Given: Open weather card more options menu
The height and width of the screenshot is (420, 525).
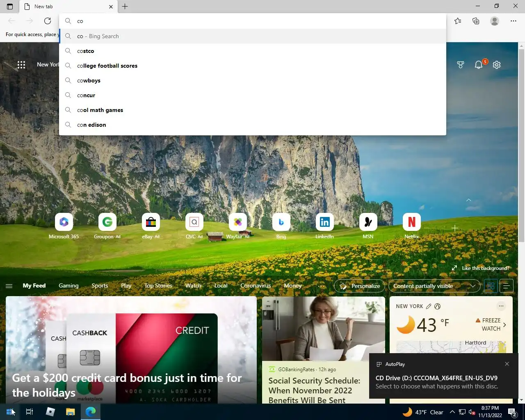Looking at the screenshot, I should click(501, 306).
